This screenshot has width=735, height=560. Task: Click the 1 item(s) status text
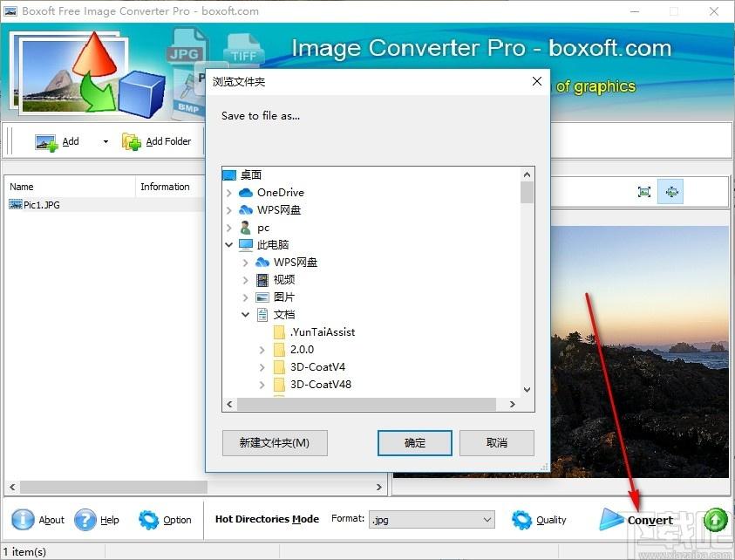[24, 552]
